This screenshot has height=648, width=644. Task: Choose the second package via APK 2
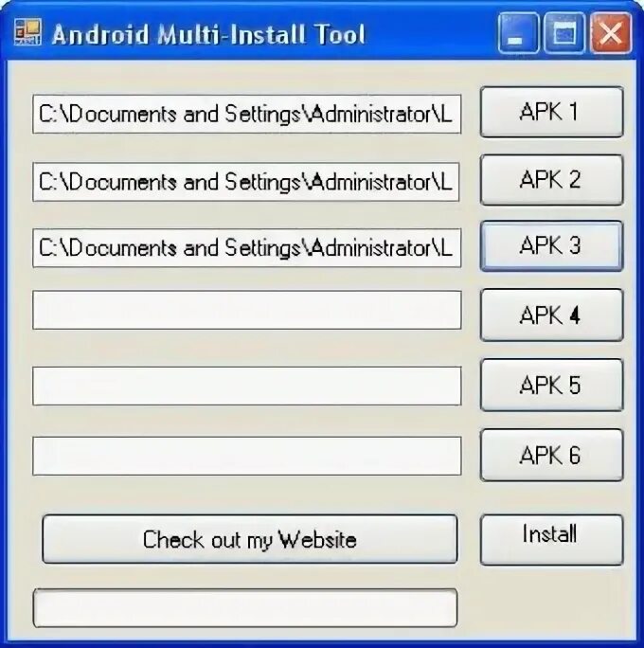click(551, 180)
